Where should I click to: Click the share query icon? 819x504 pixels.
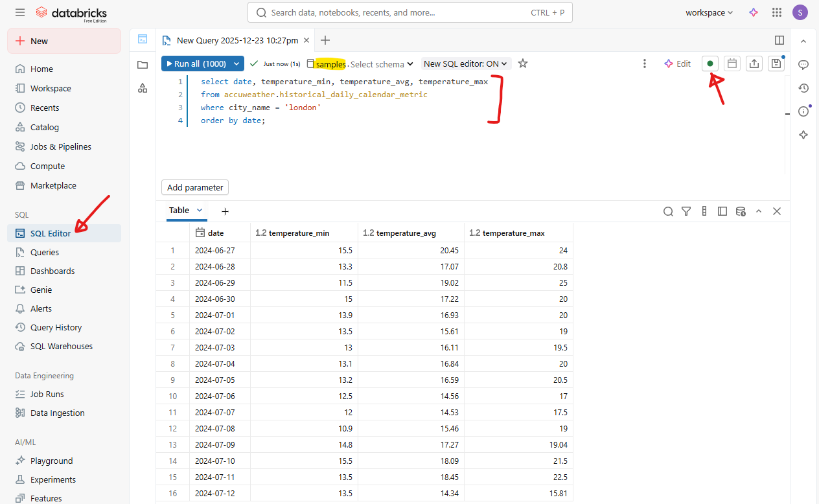(754, 63)
